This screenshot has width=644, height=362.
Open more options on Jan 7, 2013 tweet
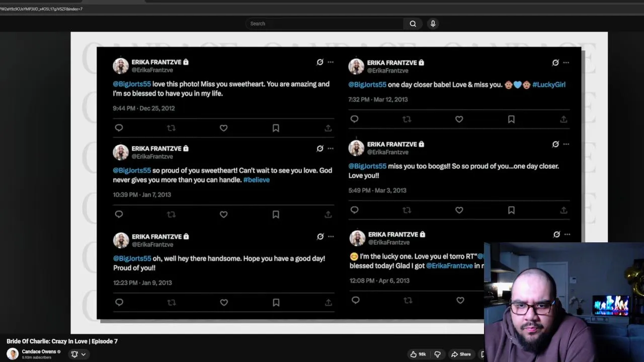[331, 148]
